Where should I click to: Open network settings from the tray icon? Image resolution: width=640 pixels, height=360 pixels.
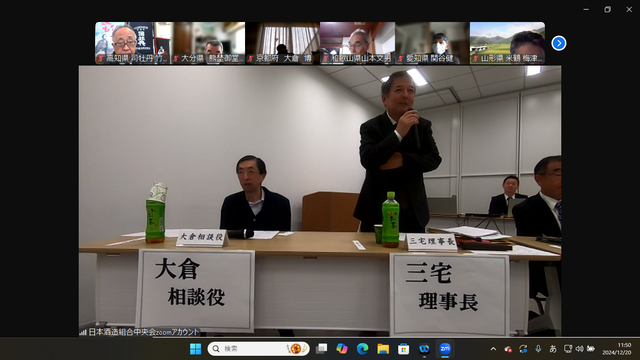[568, 349]
